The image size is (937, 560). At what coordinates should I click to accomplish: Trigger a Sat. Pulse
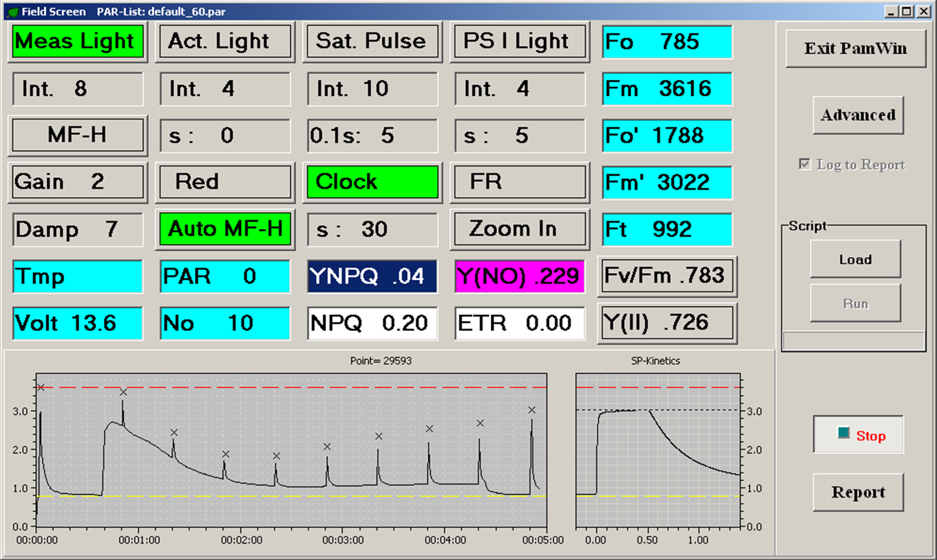point(372,42)
